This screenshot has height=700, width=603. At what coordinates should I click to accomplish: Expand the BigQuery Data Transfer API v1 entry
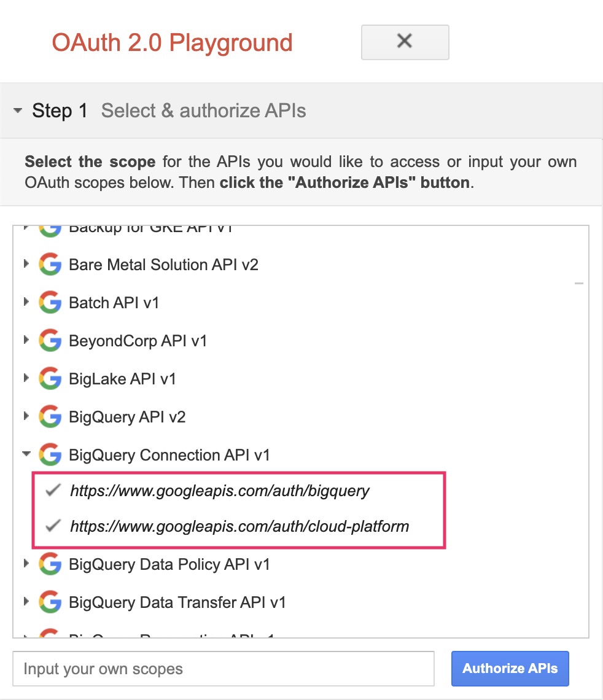[26, 602]
